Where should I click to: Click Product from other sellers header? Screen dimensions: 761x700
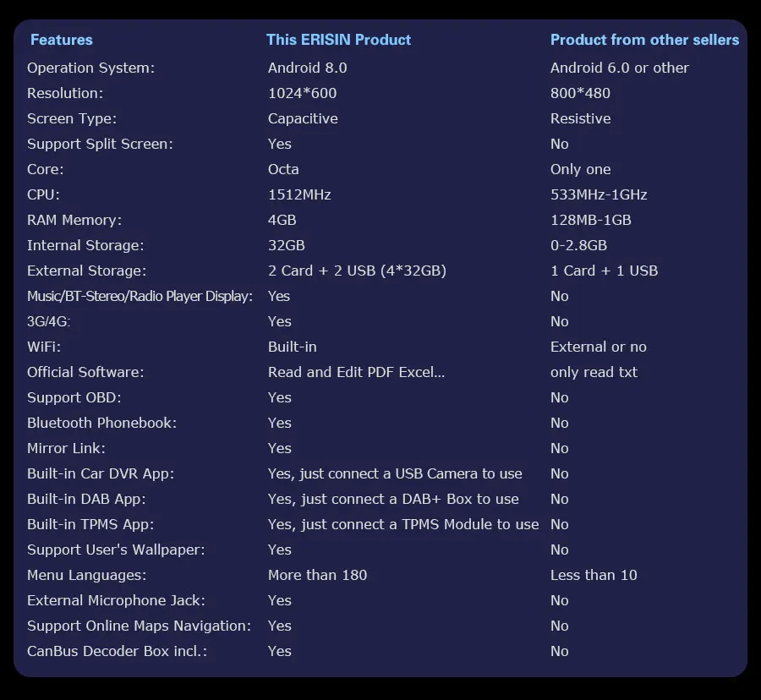pyautogui.click(x=644, y=40)
